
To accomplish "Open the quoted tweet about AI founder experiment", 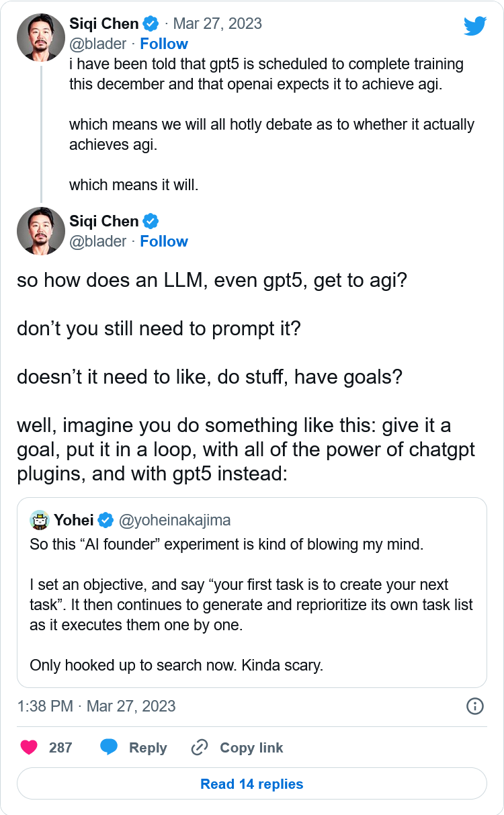I will pos(251,605).
